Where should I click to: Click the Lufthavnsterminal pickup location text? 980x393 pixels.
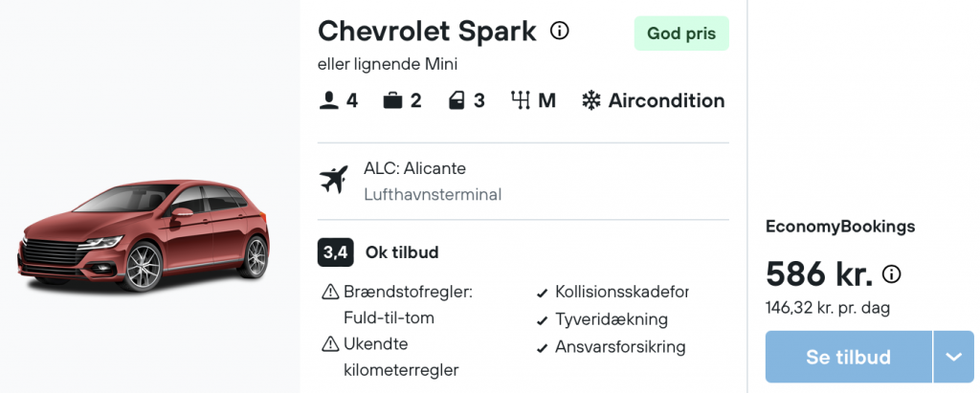point(433,195)
